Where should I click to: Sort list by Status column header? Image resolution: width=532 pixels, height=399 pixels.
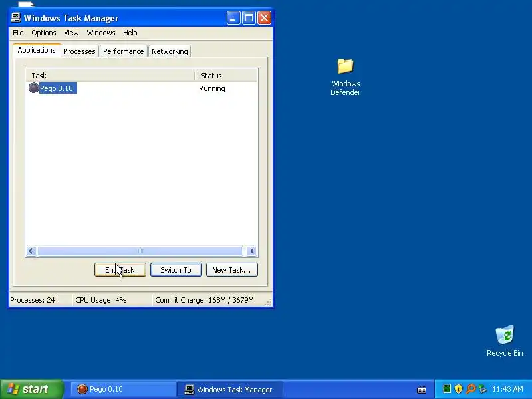coord(226,76)
